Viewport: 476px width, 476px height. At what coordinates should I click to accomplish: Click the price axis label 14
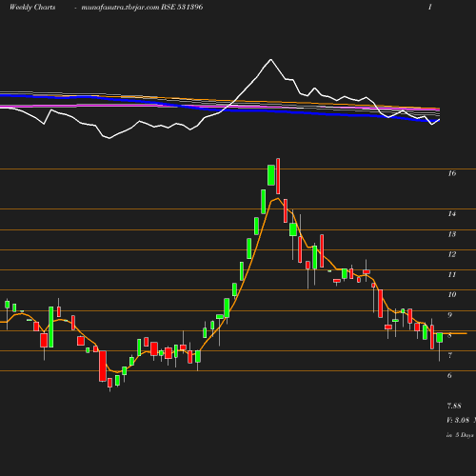[x=452, y=214]
